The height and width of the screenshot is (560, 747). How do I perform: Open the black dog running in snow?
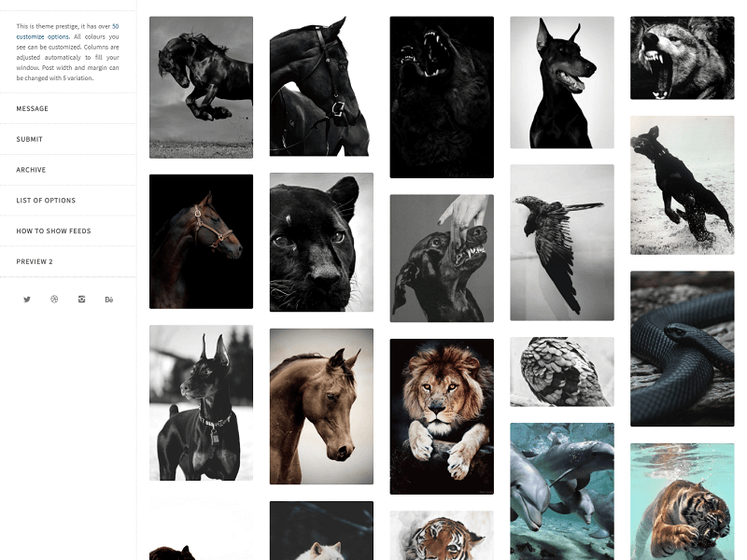pyautogui.click(x=683, y=185)
